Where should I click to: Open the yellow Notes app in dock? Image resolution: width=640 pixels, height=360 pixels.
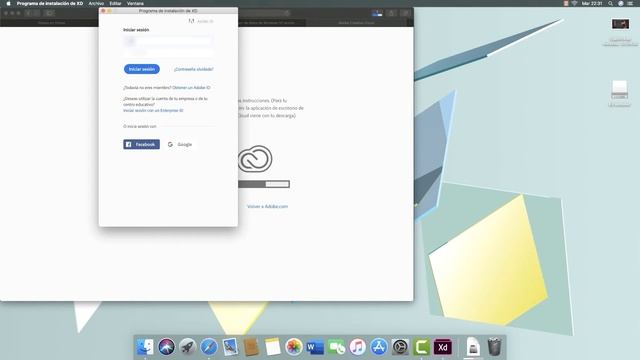pyautogui.click(x=272, y=347)
